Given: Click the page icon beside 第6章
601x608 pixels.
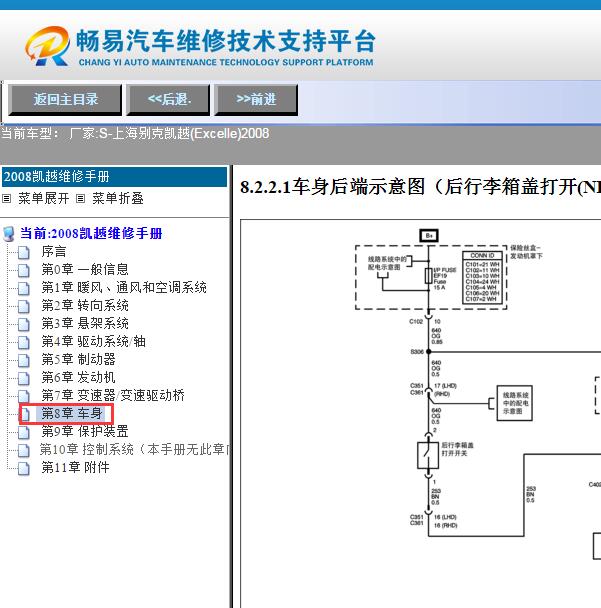Looking at the screenshot, I should pos(24,378).
